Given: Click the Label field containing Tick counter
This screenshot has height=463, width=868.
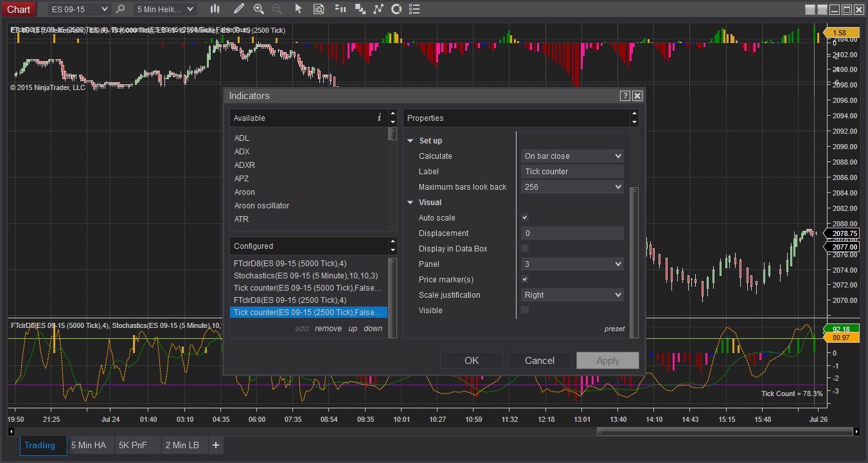Looking at the screenshot, I should pyautogui.click(x=572, y=172).
